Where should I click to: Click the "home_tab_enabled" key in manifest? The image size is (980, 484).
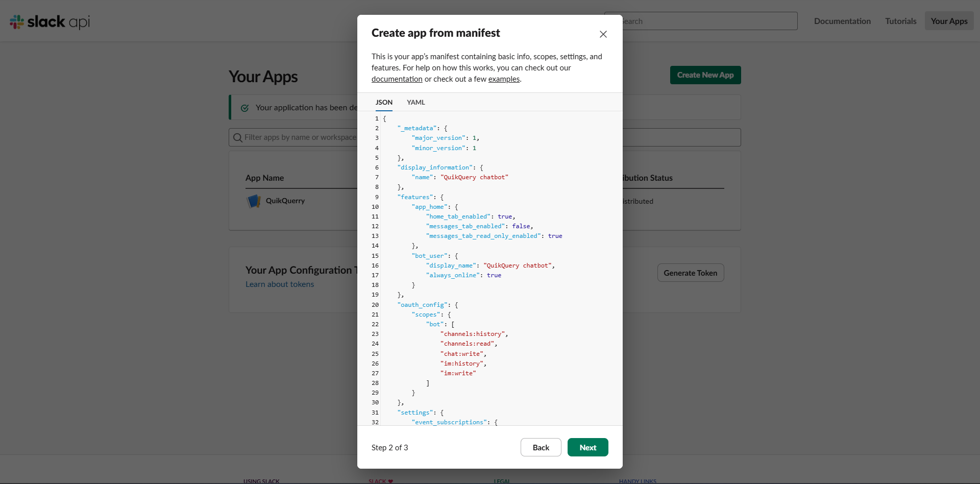[x=458, y=216]
